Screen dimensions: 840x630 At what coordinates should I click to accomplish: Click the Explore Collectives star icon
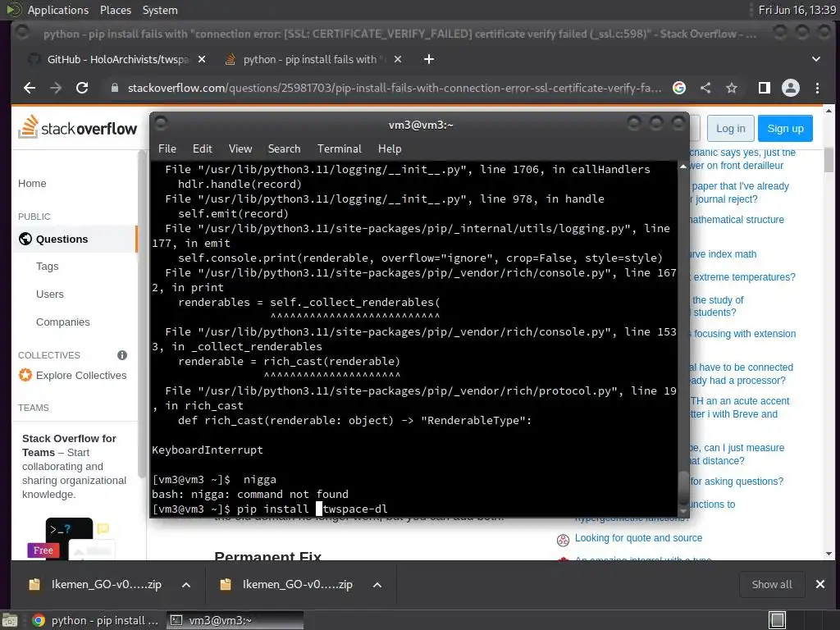click(25, 375)
